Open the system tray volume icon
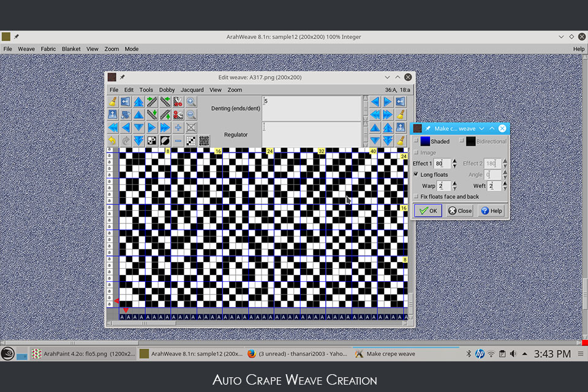 click(x=513, y=354)
